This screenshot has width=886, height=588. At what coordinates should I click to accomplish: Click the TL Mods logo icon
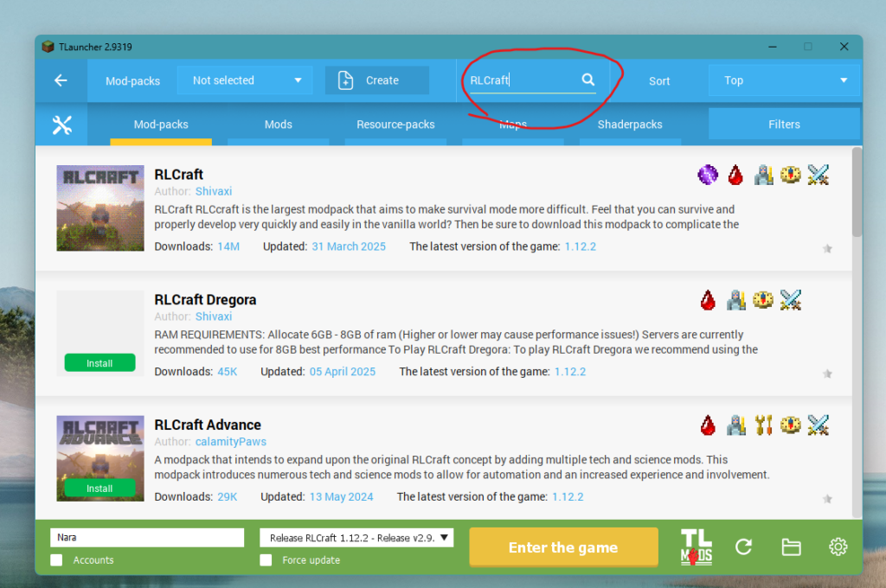[697, 546]
